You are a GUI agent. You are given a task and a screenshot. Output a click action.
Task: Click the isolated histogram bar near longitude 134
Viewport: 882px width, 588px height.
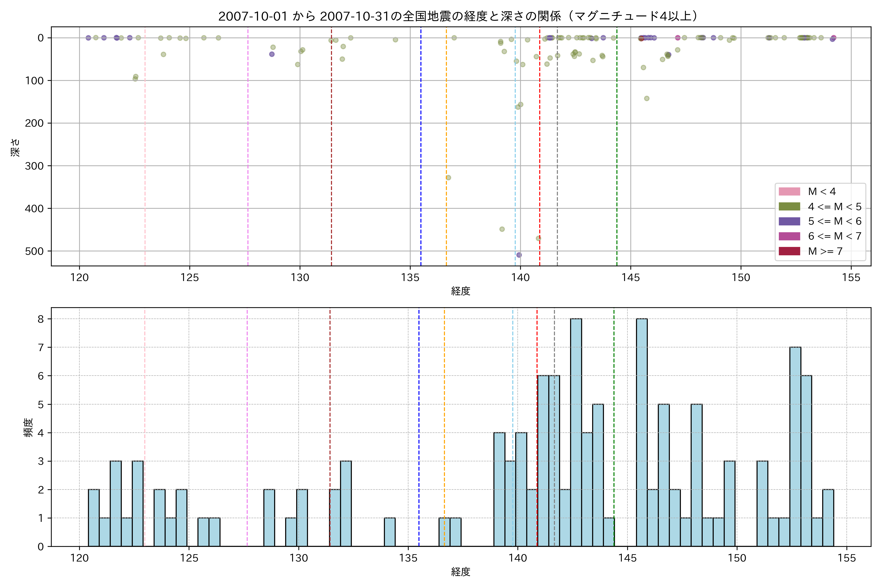point(390,532)
